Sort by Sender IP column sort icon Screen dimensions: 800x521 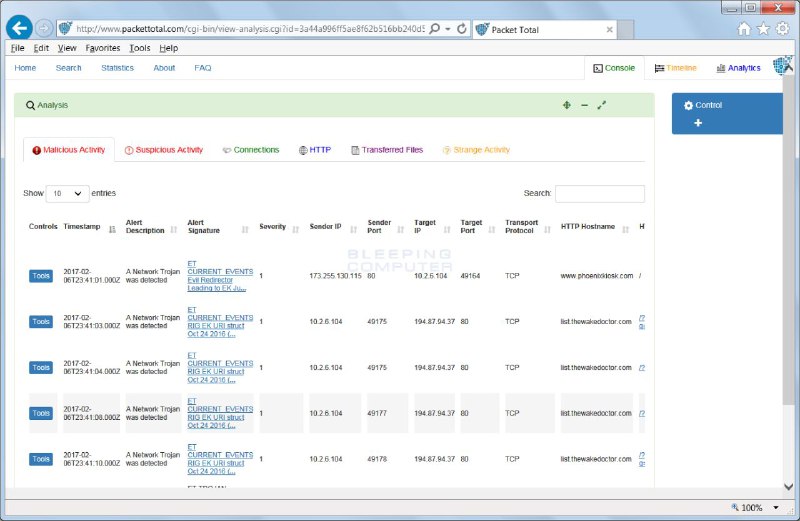point(353,230)
